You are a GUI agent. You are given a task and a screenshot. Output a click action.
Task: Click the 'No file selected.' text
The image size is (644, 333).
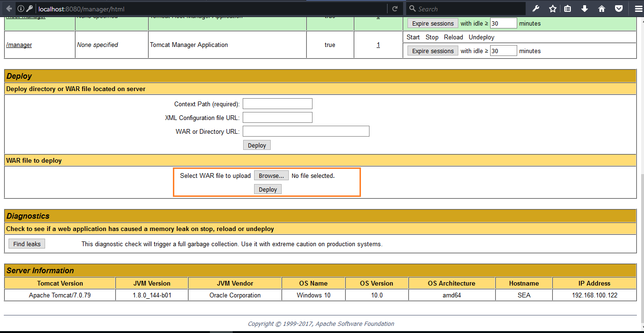[x=313, y=176]
